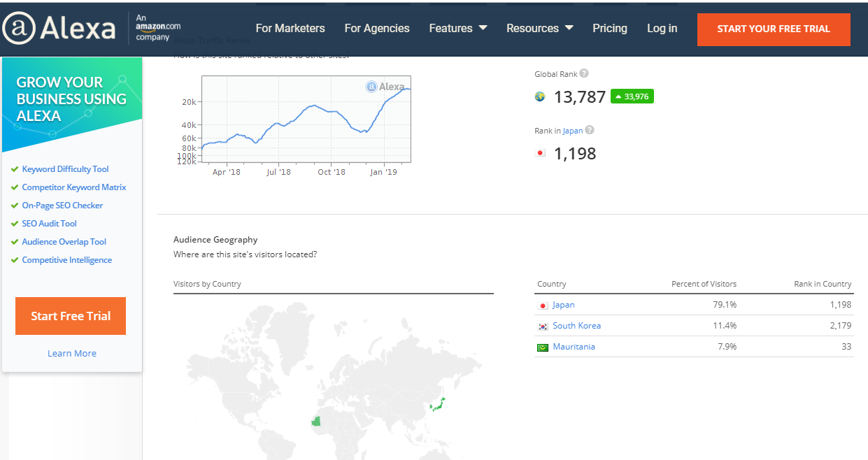Open the Rank in Japan help icon
Viewport: 868px width, 460px height.
(x=590, y=130)
